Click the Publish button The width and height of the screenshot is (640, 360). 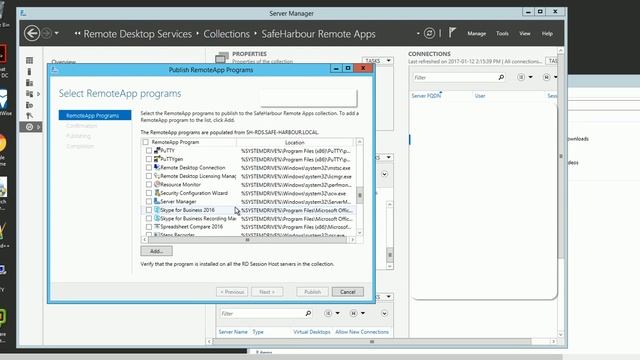pos(312,292)
